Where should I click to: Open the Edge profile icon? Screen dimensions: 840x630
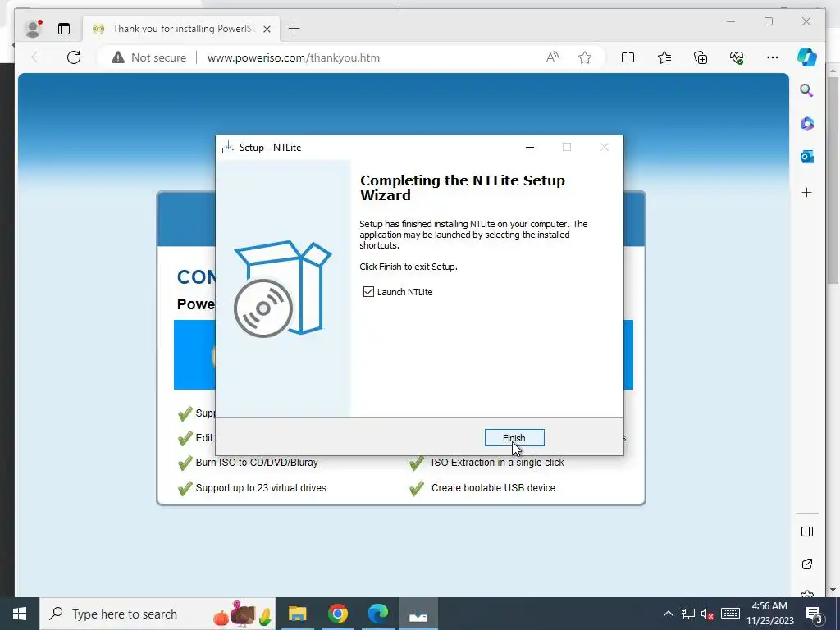34,29
